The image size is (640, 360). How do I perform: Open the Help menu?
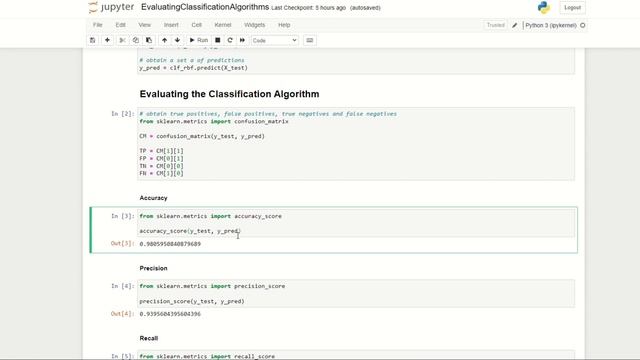click(x=284, y=25)
